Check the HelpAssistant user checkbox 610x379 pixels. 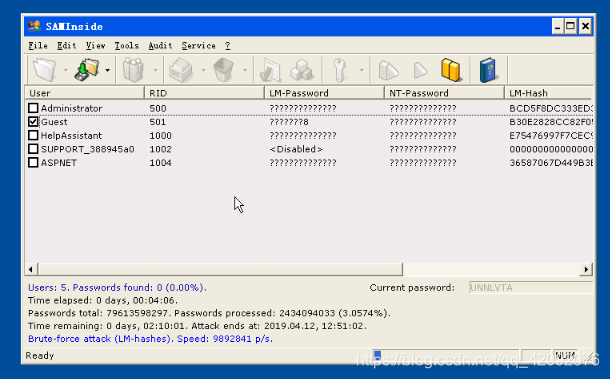click(33, 135)
